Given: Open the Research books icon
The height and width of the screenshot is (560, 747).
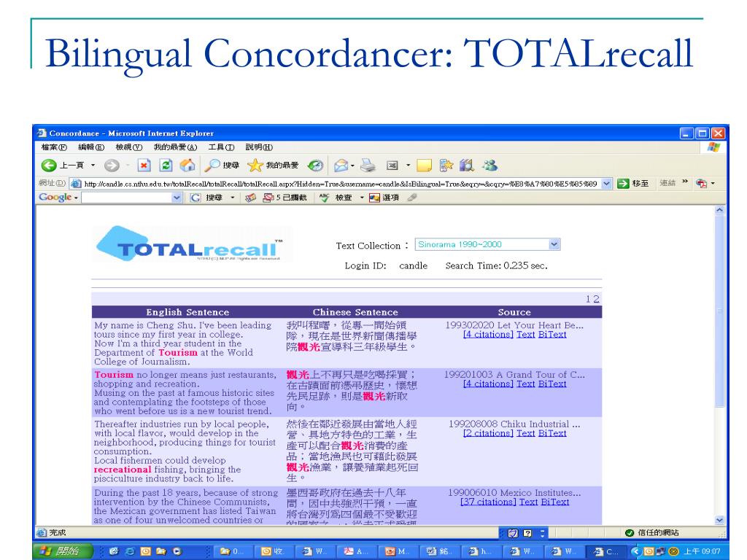Looking at the screenshot, I should point(467,166).
